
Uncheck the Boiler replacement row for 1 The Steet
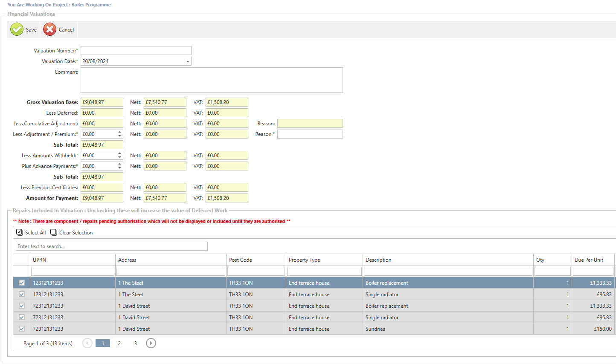point(22,283)
